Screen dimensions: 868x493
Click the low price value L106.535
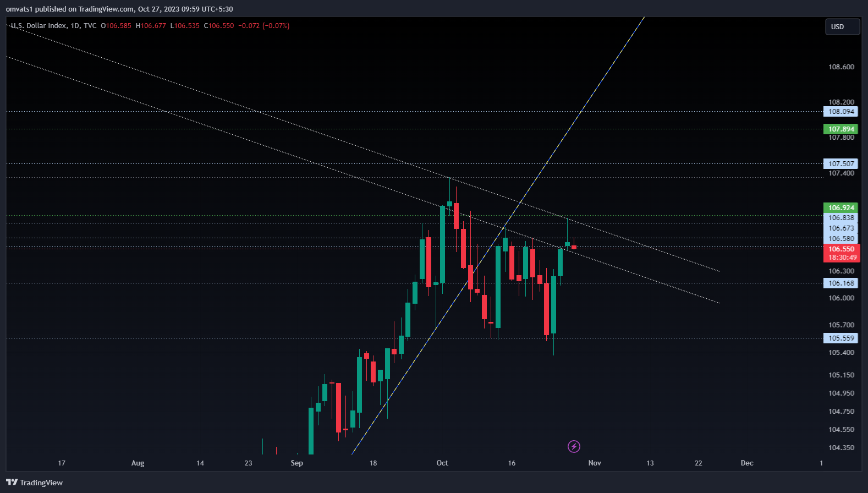click(185, 26)
